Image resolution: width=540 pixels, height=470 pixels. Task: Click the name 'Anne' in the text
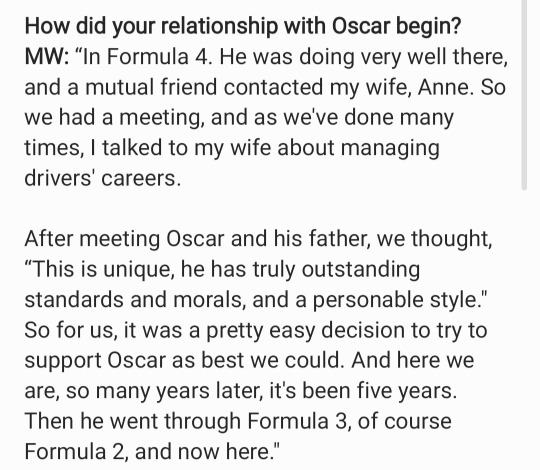tap(443, 87)
